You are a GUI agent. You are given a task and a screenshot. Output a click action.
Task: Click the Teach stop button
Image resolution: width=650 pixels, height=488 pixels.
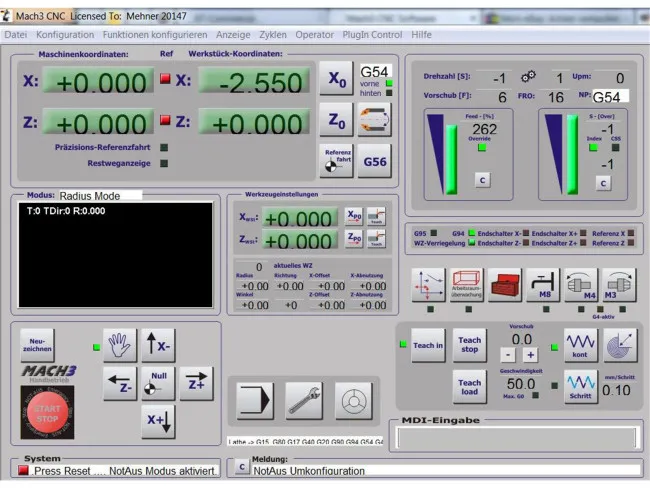[x=469, y=345]
